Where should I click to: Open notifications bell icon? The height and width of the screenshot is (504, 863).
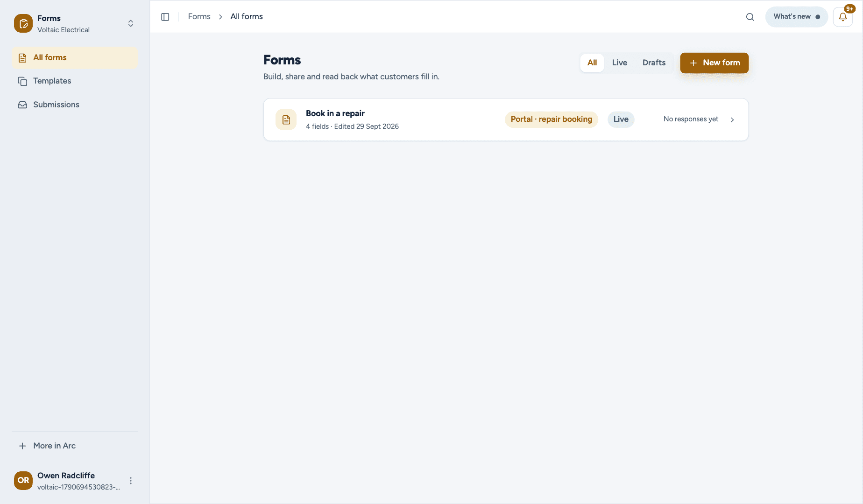[x=843, y=17]
